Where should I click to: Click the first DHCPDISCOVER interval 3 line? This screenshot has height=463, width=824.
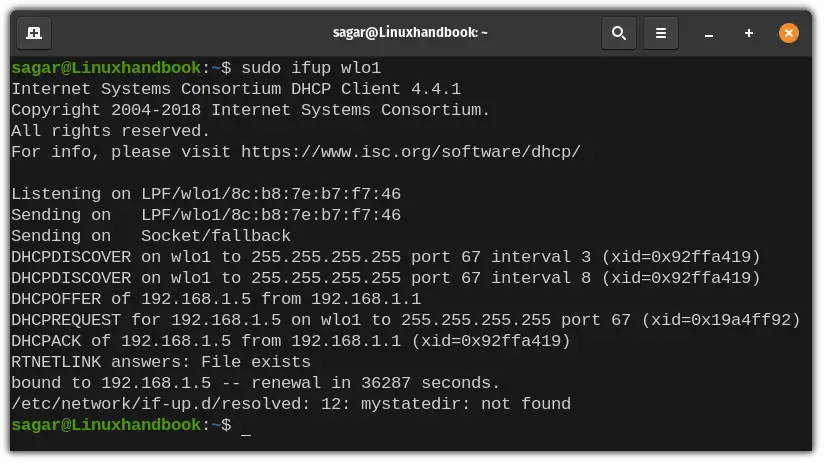(386, 257)
